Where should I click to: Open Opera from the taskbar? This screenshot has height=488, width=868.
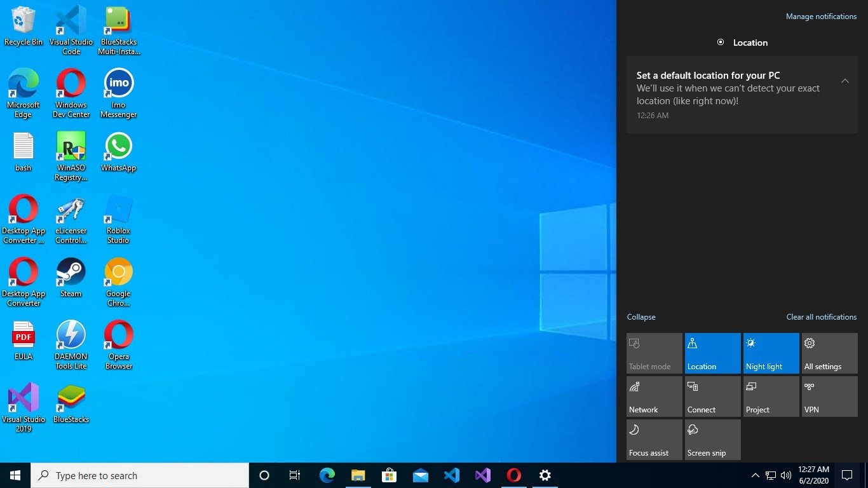[513, 475]
